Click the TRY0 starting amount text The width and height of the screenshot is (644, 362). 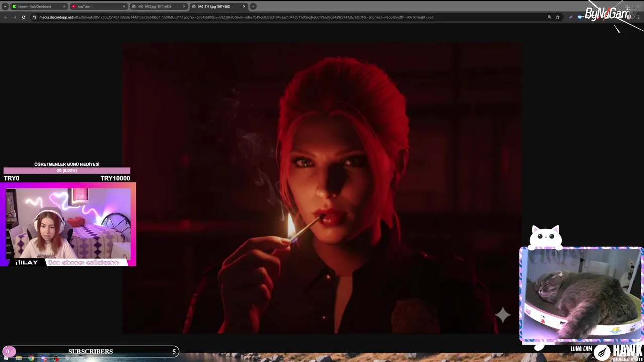(x=11, y=178)
